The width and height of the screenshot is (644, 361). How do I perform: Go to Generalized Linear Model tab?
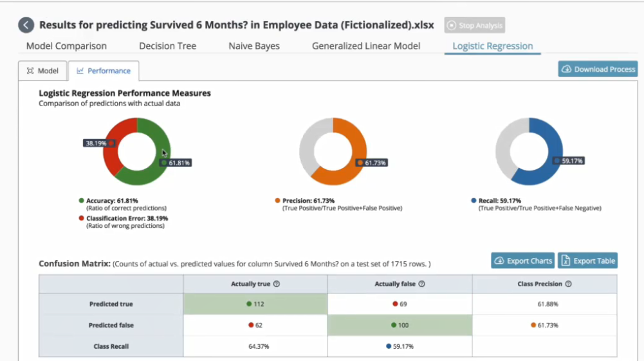pos(366,46)
